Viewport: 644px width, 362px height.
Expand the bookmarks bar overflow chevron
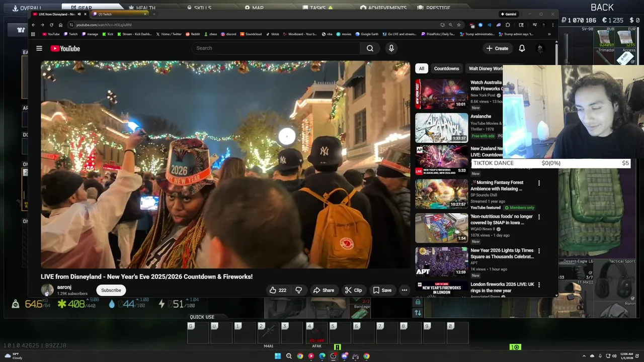[549, 34]
